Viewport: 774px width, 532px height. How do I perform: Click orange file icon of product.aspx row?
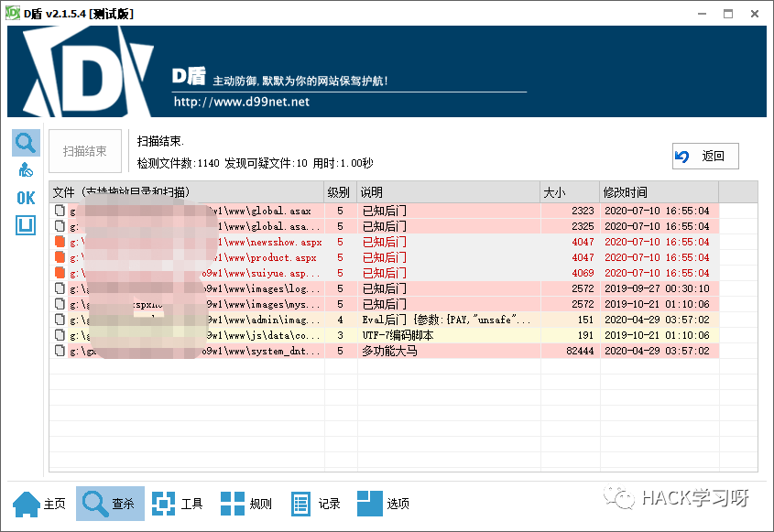tap(60, 257)
